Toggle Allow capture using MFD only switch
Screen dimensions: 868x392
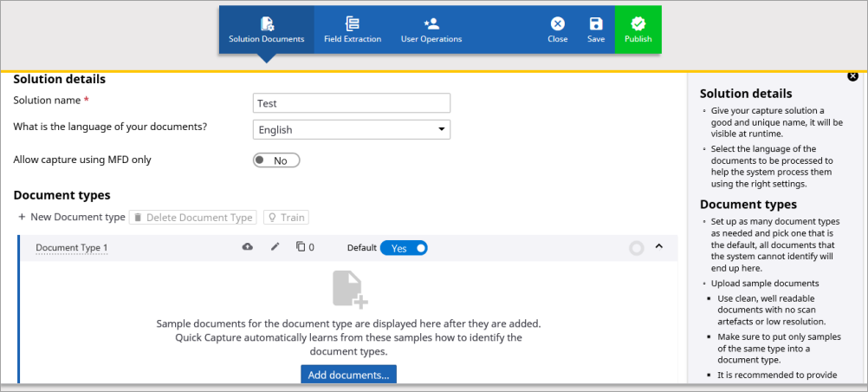[276, 160]
